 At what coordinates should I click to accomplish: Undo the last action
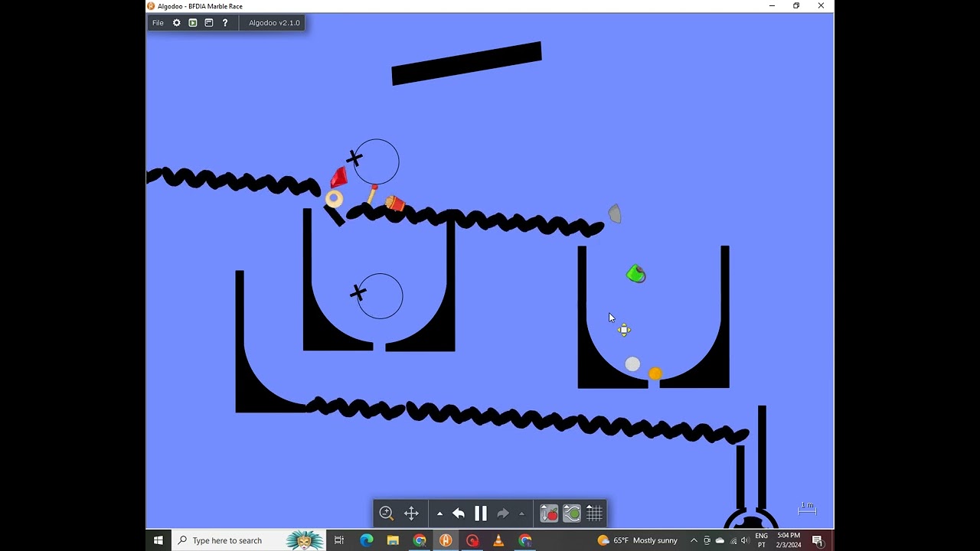pyautogui.click(x=459, y=514)
